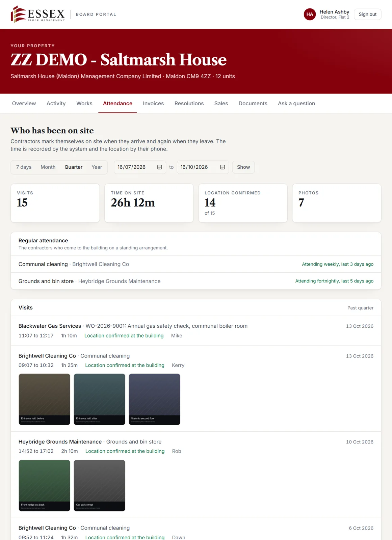Open Front hedge cut back photo
392x540 pixels.
45,486
